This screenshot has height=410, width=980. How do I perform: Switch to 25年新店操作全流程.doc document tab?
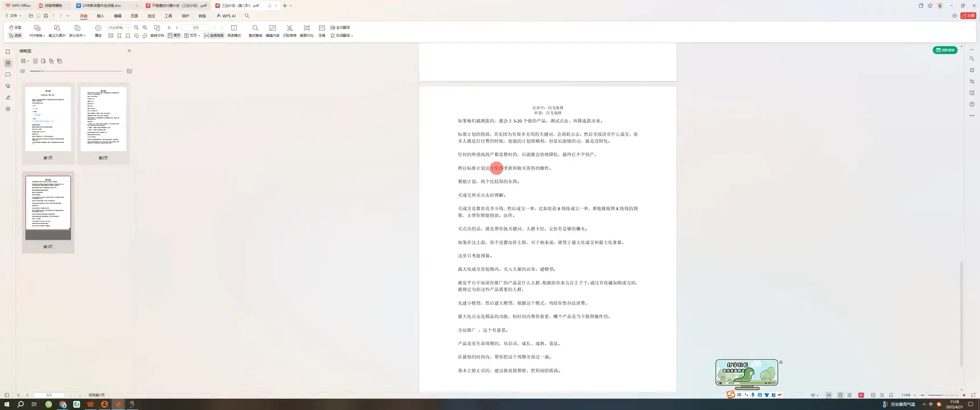(101, 6)
